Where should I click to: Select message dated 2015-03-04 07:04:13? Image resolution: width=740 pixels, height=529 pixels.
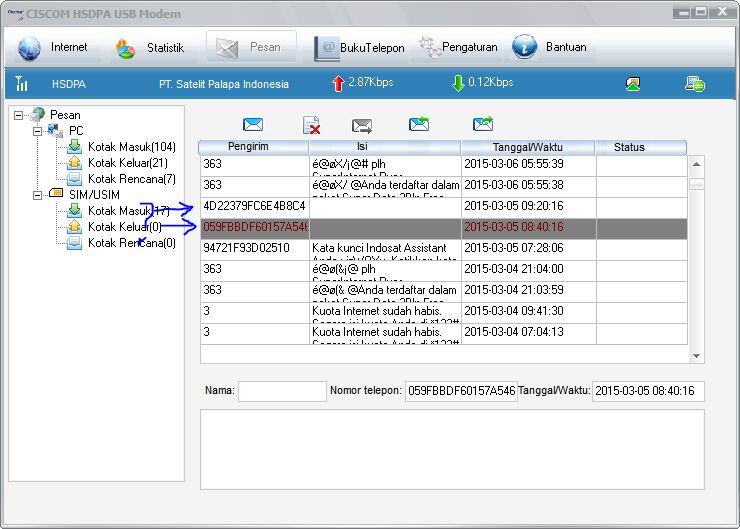444,334
